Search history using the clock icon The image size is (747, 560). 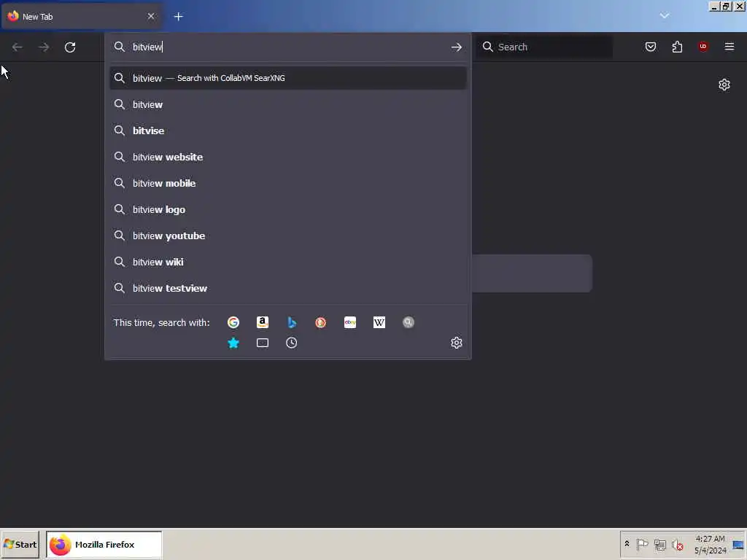pos(292,343)
